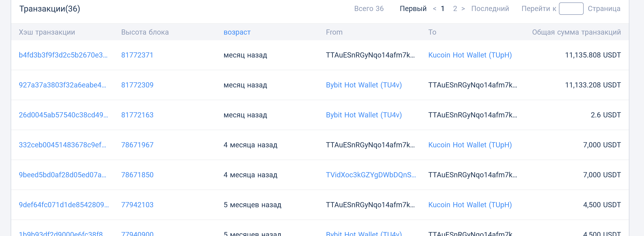View block height 81772309
The width and height of the screenshot is (644, 236).
coord(137,85)
